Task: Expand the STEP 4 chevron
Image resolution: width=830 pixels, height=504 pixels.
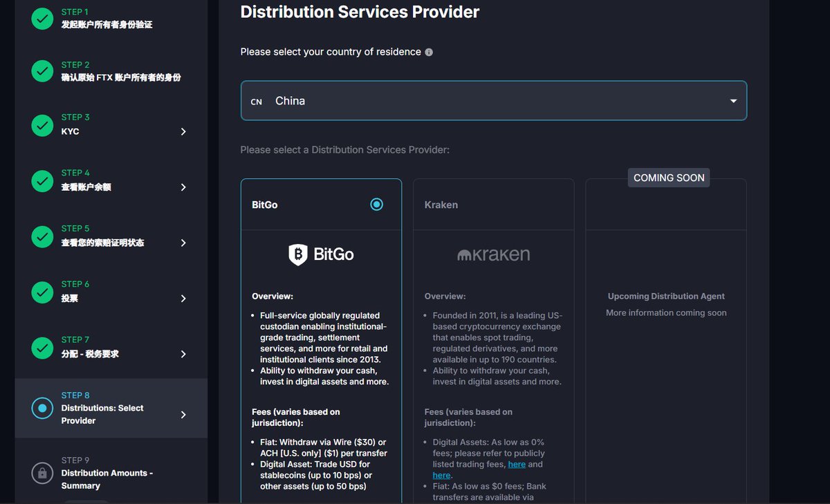Action: point(183,187)
